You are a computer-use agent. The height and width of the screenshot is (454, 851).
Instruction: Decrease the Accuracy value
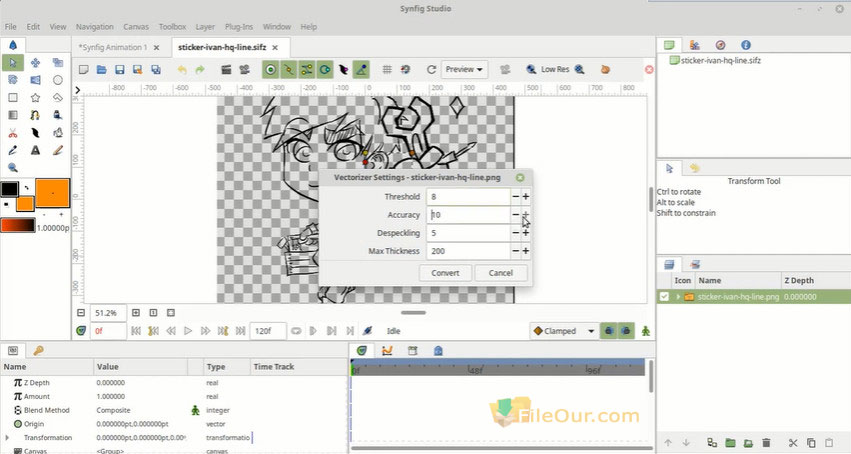tap(516, 215)
